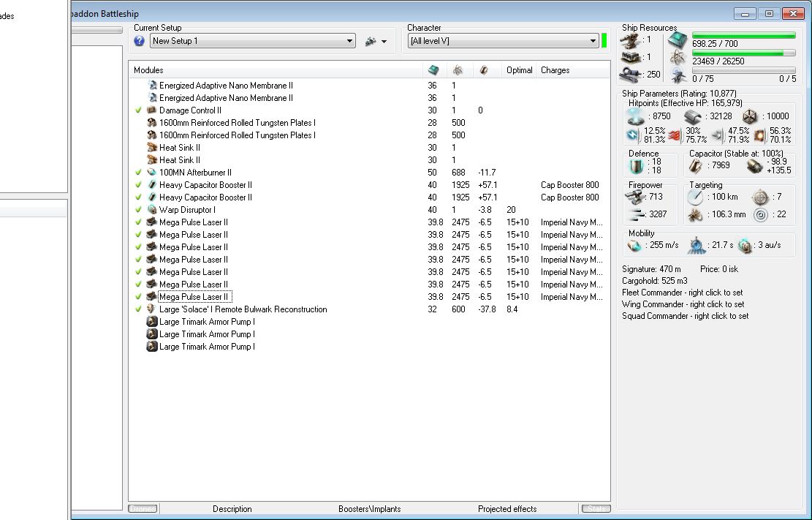The width and height of the screenshot is (812, 520).
Task: Click the Price: 0 isk text
Action: pos(718,269)
